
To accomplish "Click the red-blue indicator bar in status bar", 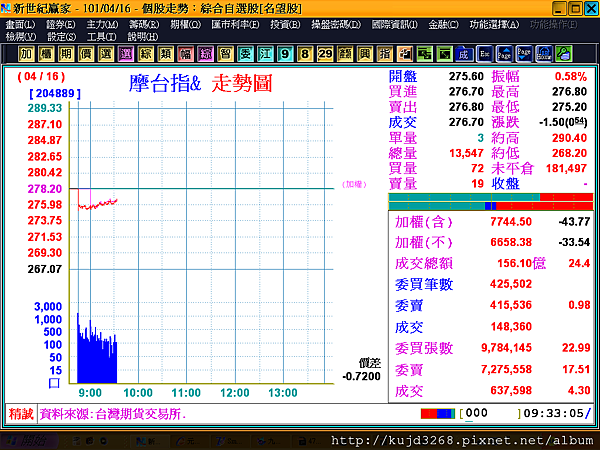I will [x=438, y=414].
